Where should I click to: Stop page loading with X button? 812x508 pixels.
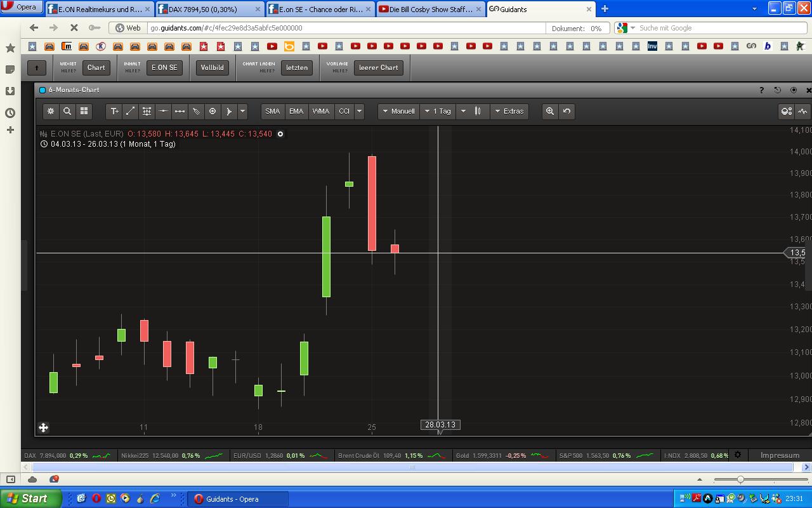click(74, 28)
